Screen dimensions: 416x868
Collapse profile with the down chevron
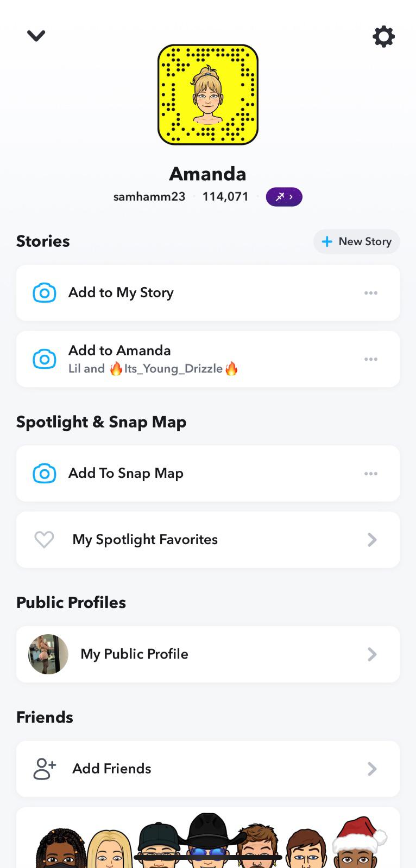tap(36, 36)
